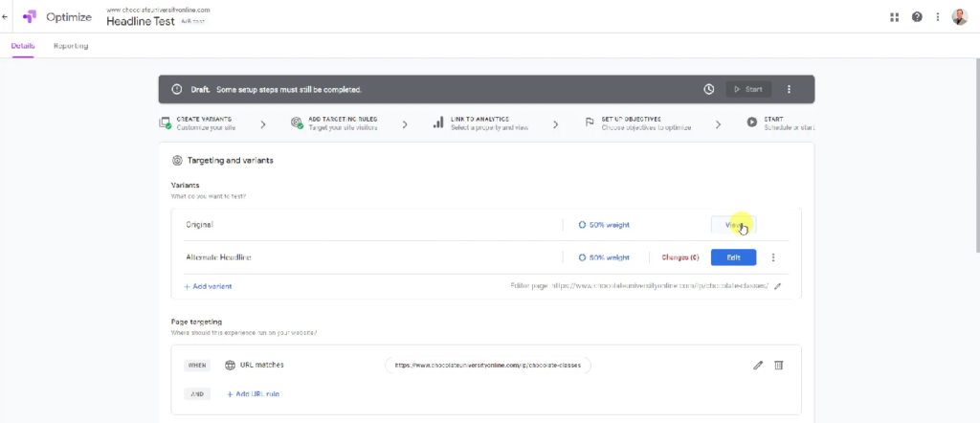
Task: Click the Optimize logo icon
Action: tap(29, 17)
